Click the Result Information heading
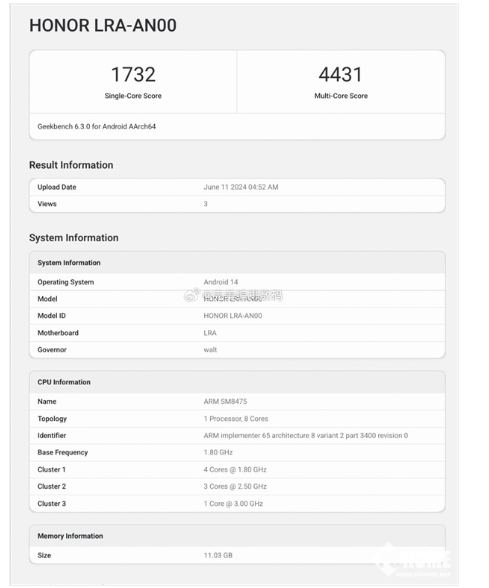 71,165
